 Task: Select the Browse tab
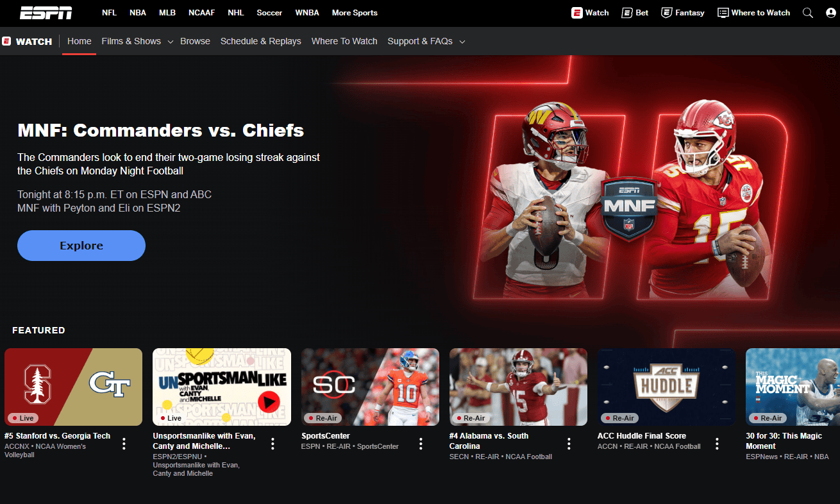195,41
